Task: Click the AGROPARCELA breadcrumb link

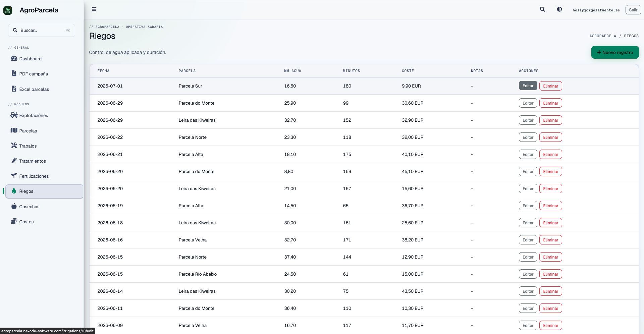Action: [603, 36]
